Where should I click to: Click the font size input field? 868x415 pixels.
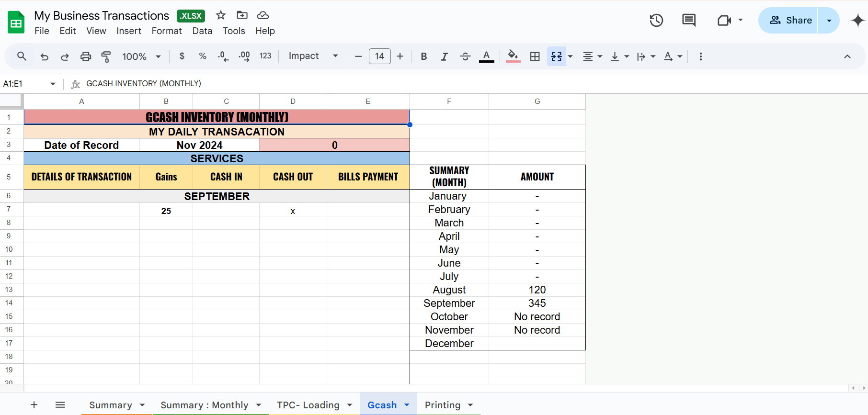[x=380, y=56]
